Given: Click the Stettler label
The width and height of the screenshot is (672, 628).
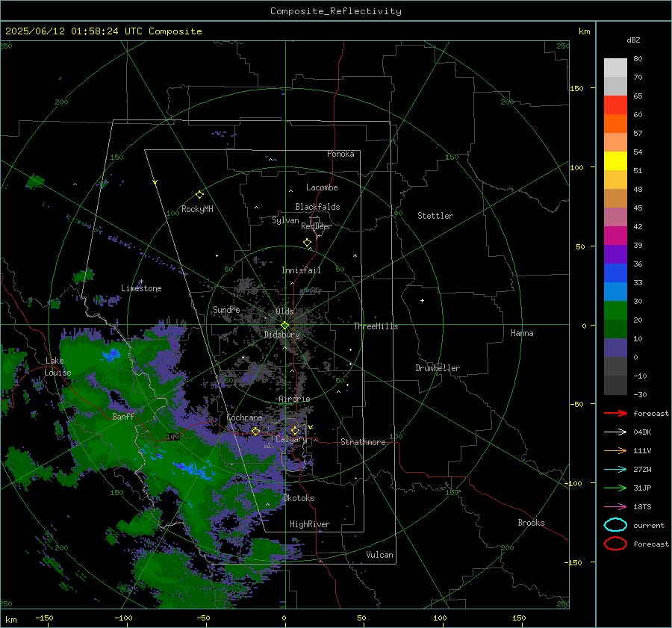Looking at the screenshot, I should click(x=435, y=216).
